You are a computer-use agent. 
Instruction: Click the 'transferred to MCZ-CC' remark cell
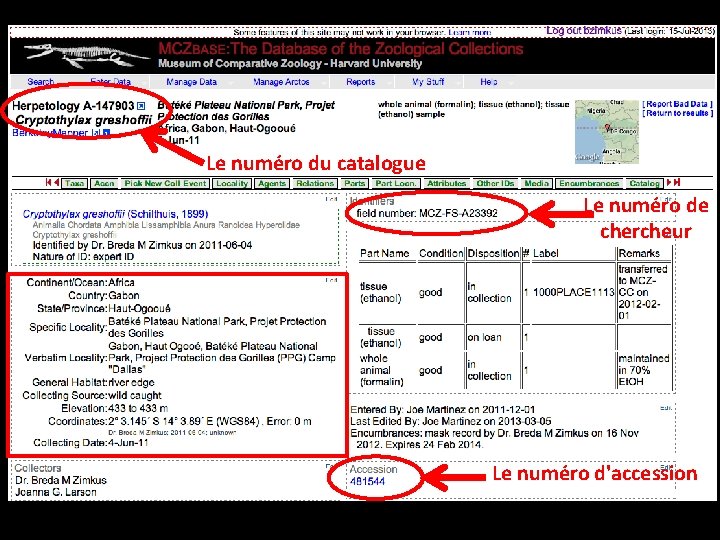point(644,292)
